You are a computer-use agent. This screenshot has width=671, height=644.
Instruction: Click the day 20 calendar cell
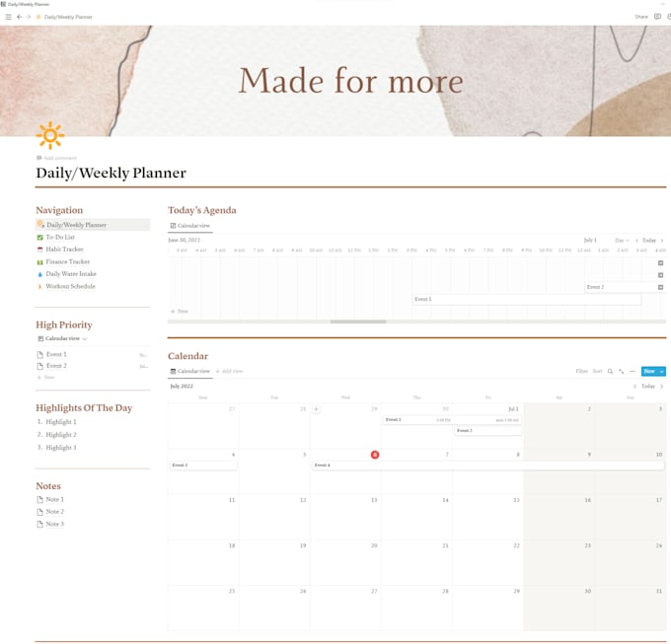tap(345, 563)
